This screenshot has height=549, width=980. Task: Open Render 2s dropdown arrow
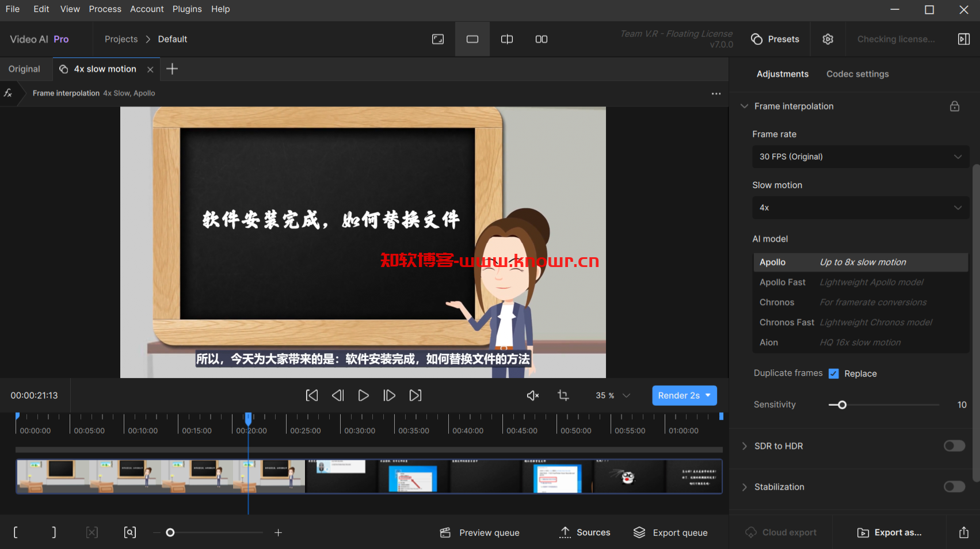708,395
